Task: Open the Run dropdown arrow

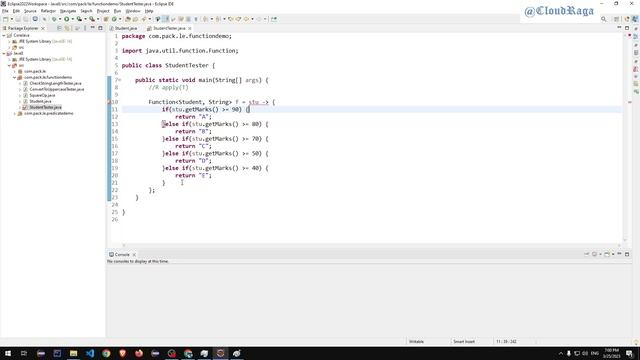Action: pyautogui.click(x=72, y=19)
